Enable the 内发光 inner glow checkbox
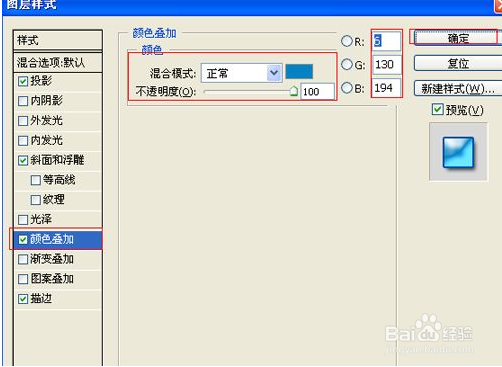The width and height of the screenshot is (502, 367). [x=23, y=140]
